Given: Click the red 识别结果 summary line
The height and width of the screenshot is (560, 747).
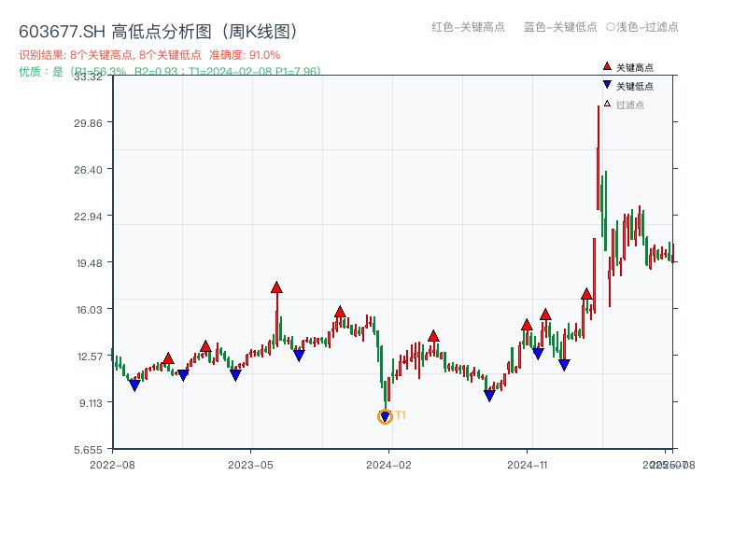Looking at the screenshot, I should point(149,55).
